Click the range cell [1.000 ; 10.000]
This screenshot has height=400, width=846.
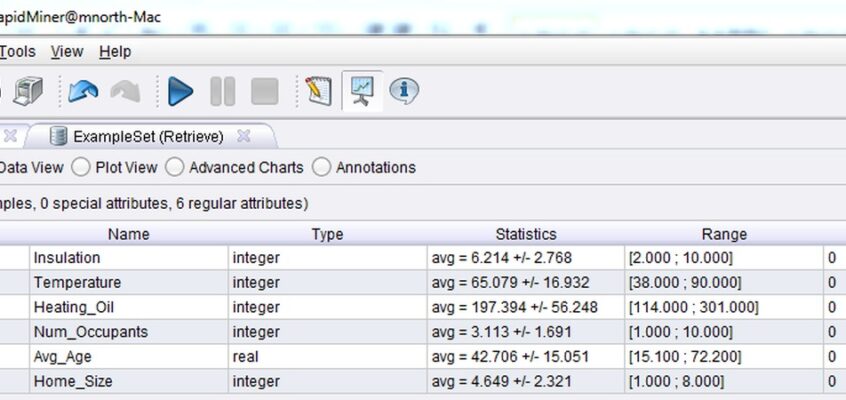(724, 332)
